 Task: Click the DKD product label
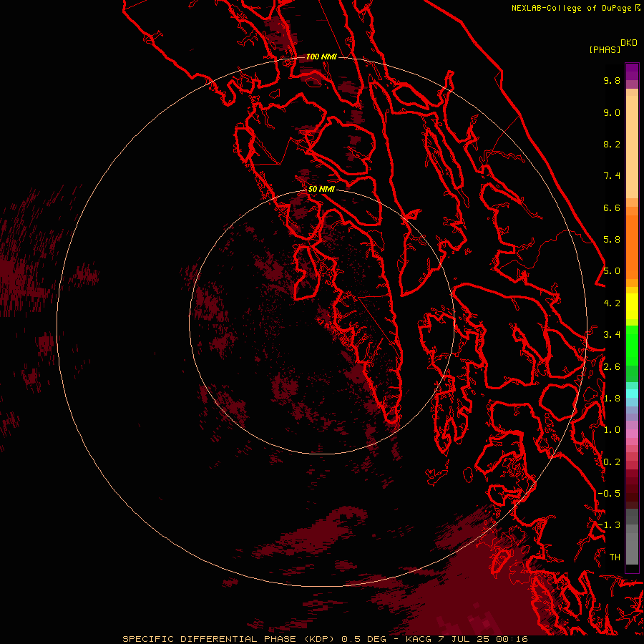[629, 43]
